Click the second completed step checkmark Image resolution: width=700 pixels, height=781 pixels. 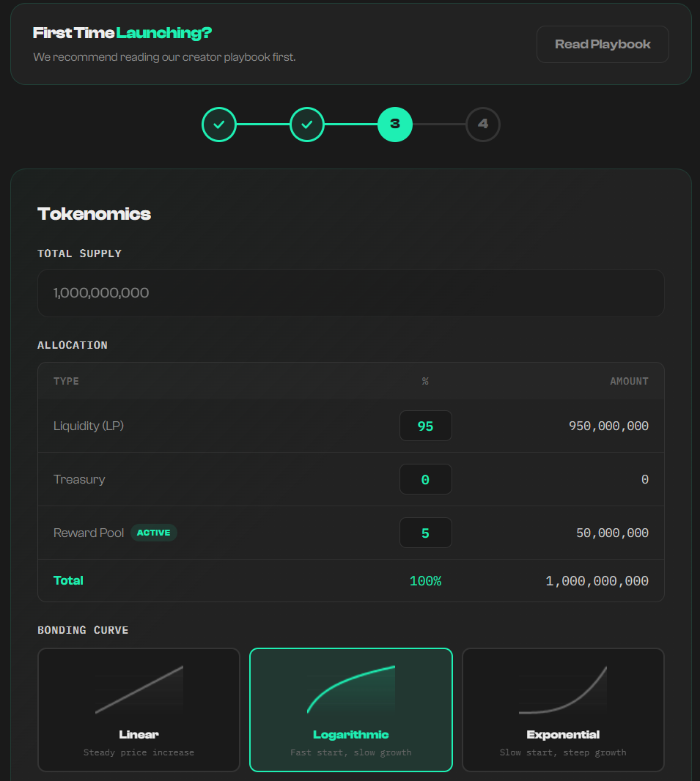[307, 125]
